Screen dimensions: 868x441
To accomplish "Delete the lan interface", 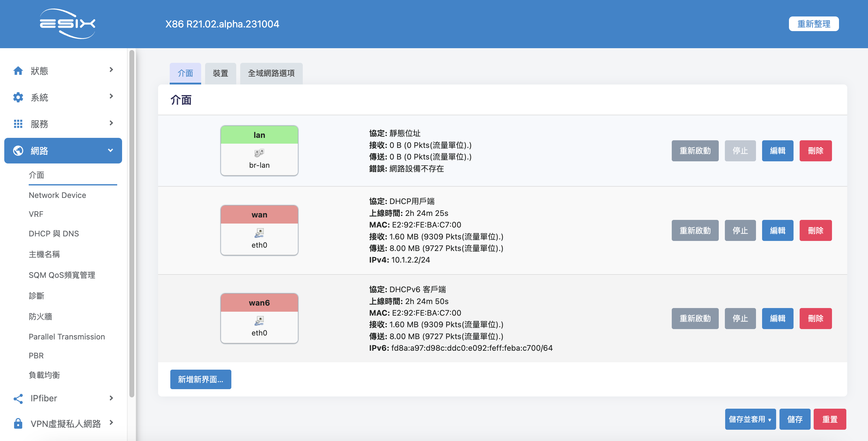I will tap(816, 150).
